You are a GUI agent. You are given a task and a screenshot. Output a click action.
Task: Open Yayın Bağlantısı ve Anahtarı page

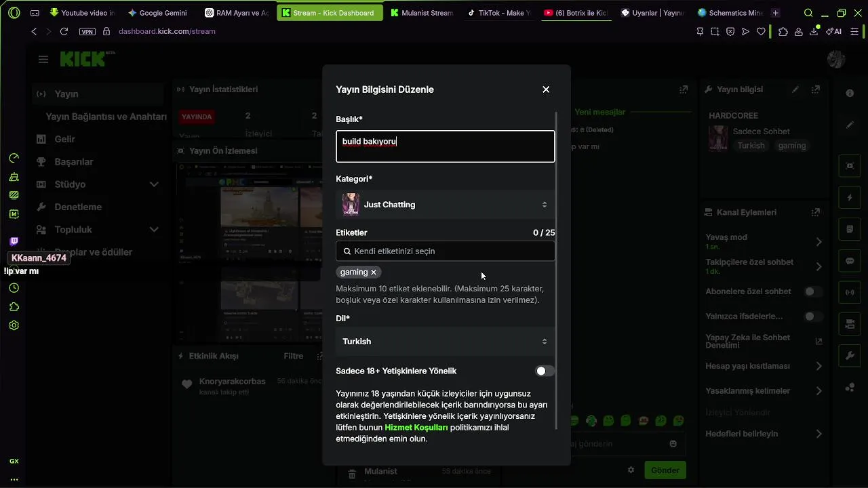pyautogui.click(x=106, y=117)
